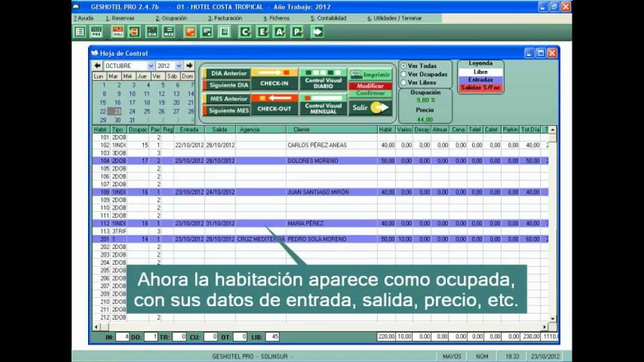Select the DOLORES MORENO row
The width and height of the screenshot is (644, 362).
(321, 161)
